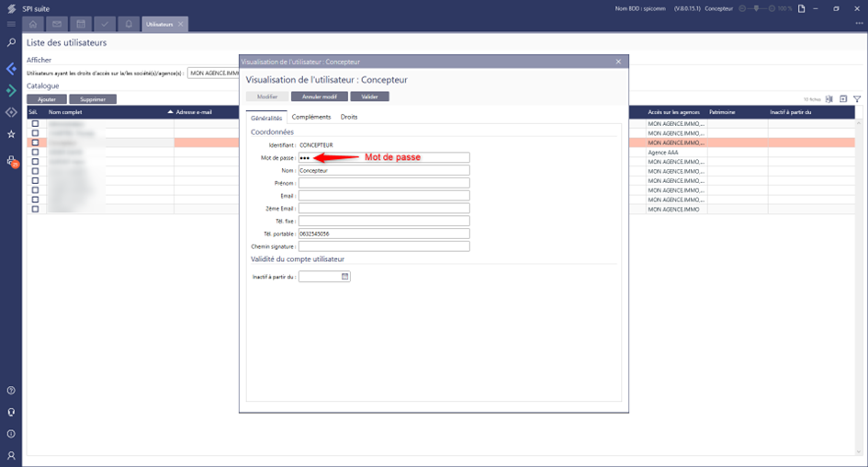Screen dimensions: 868x467
Task: Tick the checkbox of the last user row
Action: pyautogui.click(x=35, y=210)
